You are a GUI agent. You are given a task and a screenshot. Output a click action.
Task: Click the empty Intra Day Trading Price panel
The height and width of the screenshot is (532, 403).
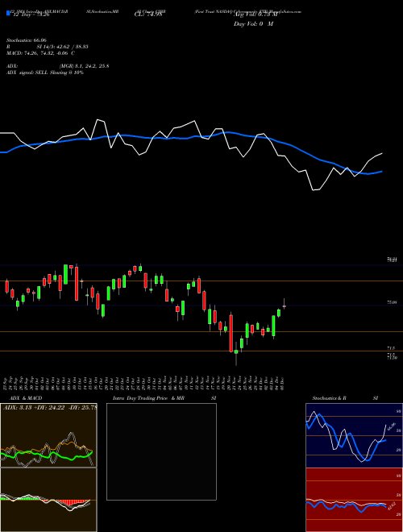pos(161,451)
